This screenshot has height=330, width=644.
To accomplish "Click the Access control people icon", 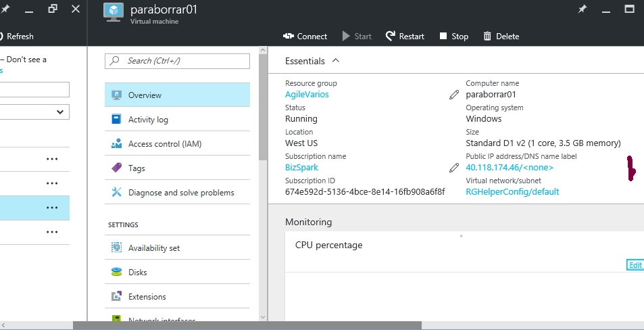I will click(116, 143).
